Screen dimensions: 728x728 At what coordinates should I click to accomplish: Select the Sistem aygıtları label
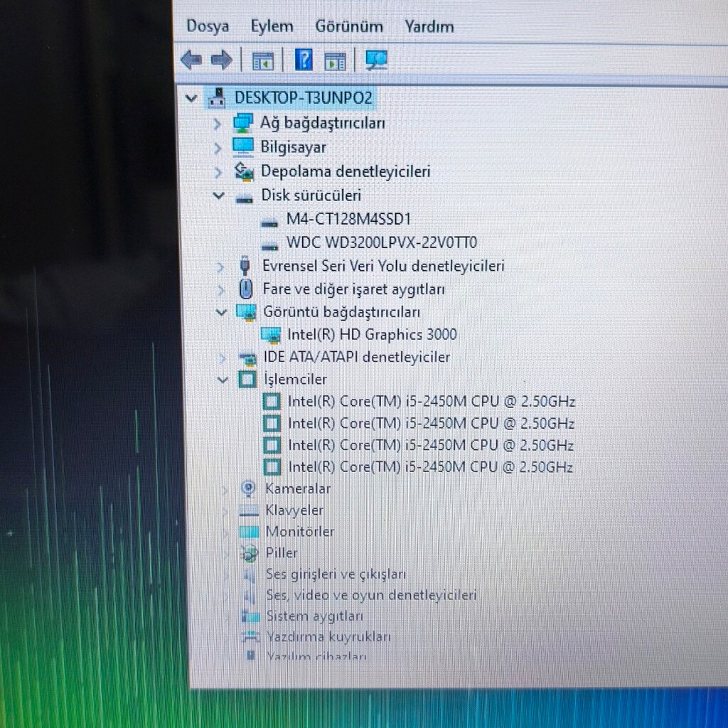coord(314,616)
